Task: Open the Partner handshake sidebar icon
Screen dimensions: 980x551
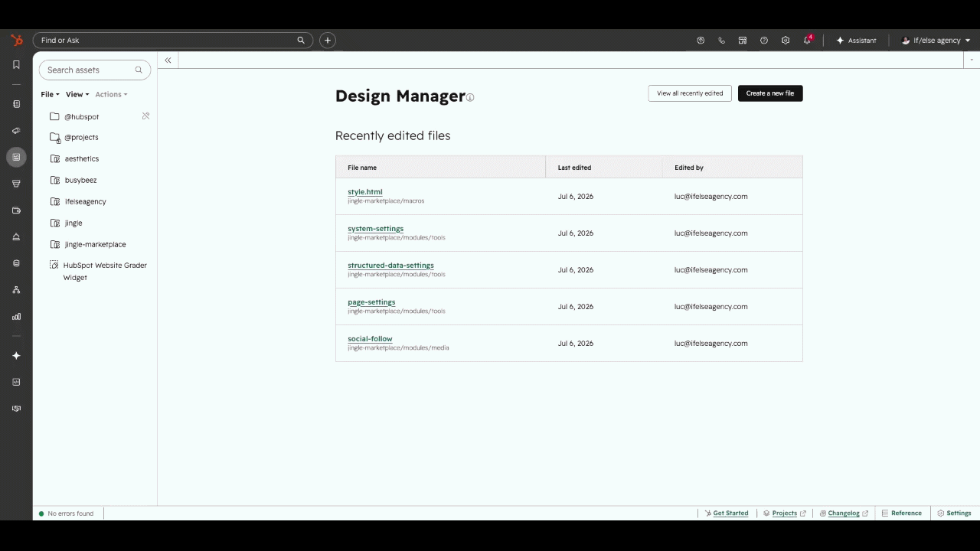Action: (16, 409)
